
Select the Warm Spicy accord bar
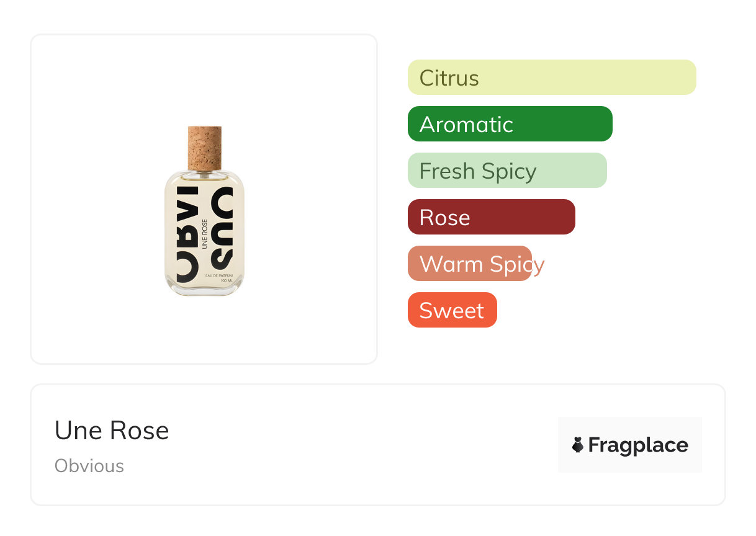coord(470,264)
